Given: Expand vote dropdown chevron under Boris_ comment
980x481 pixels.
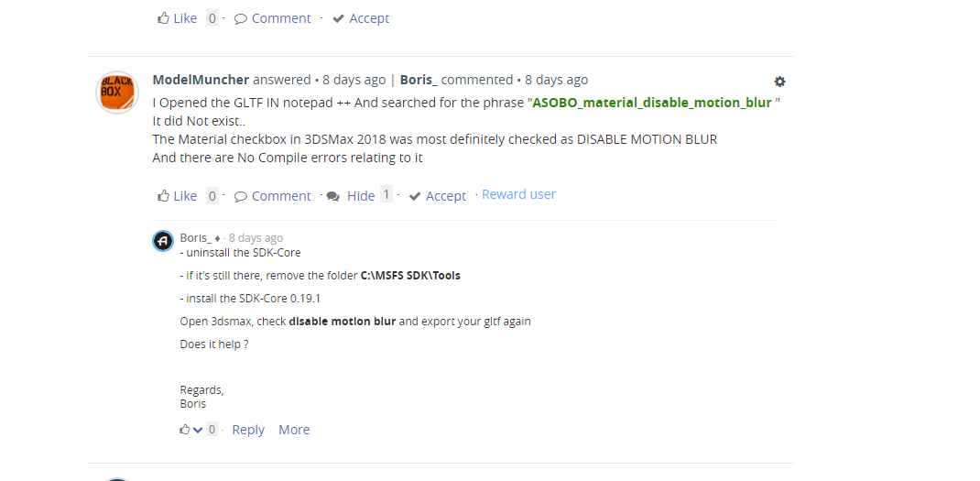Looking at the screenshot, I should (198, 430).
